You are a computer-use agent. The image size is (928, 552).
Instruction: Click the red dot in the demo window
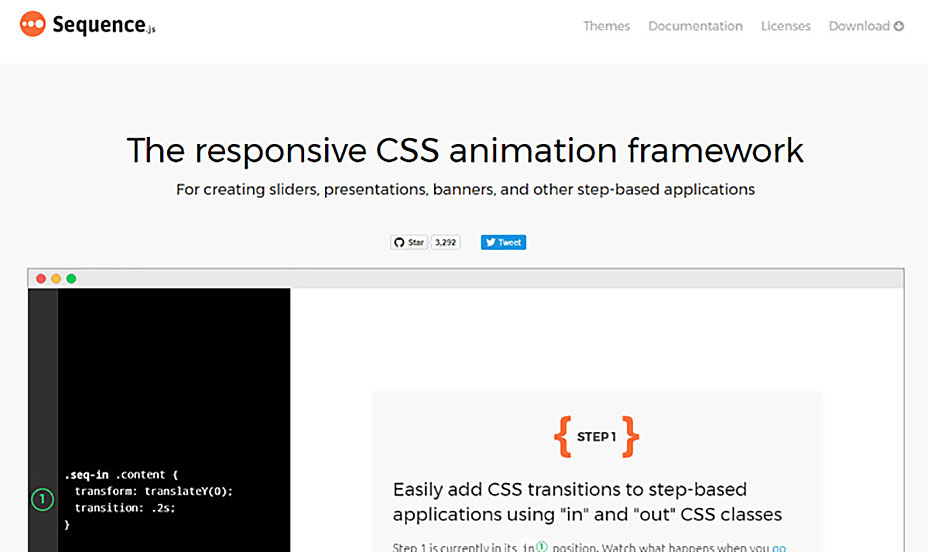[x=41, y=279]
